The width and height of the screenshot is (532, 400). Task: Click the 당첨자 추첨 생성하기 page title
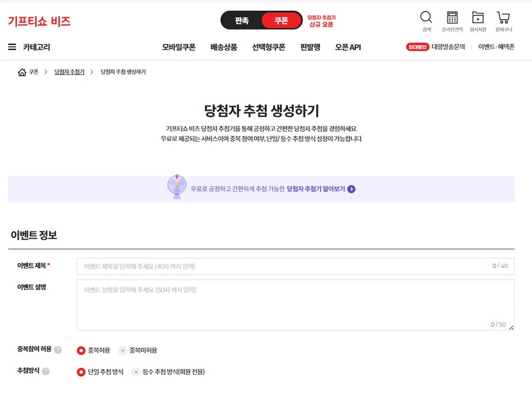pyautogui.click(x=262, y=111)
